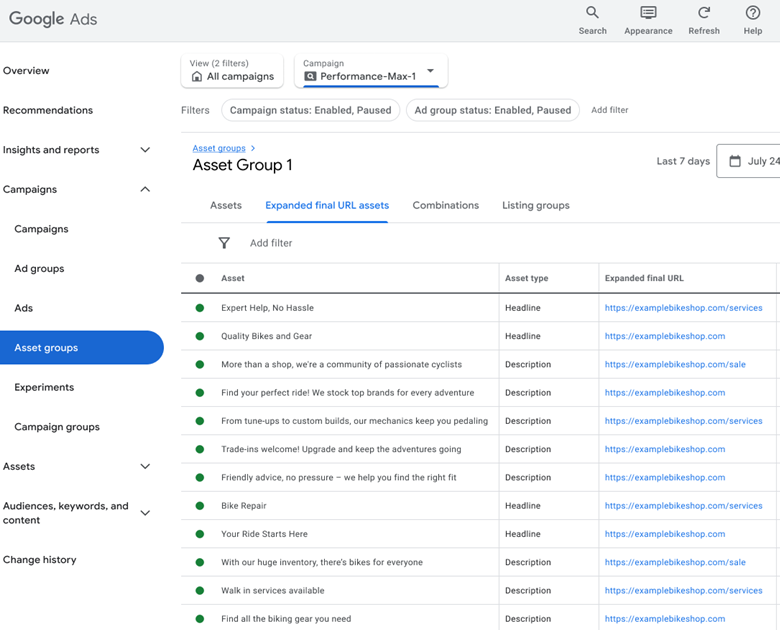The width and height of the screenshot is (780, 630).
Task: Expand Insights and reports section
Action: [145, 150]
